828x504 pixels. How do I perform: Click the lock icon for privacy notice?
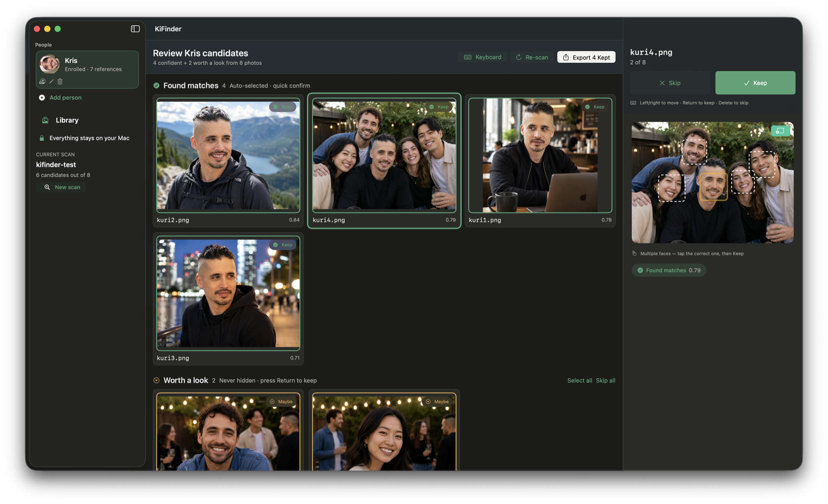click(x=42, y=138)
